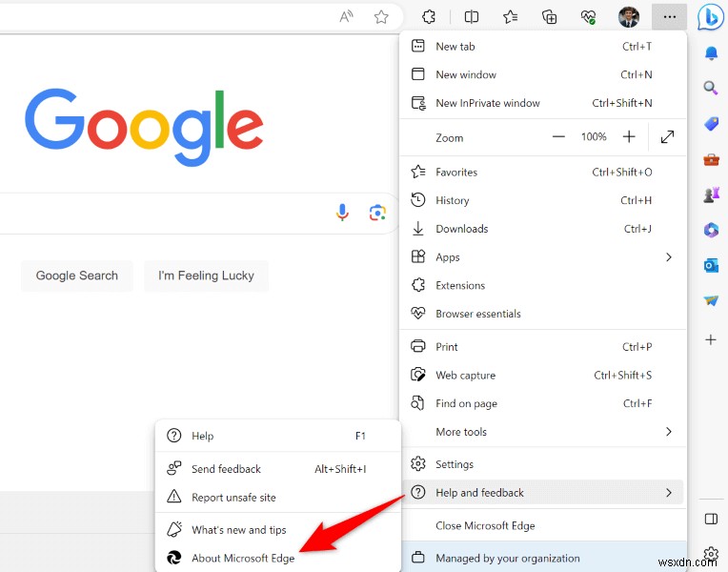Open About Microsoft Edge submenu item
Image resolution: width=728 pixels, height=572 pixels.
point(277,558)
